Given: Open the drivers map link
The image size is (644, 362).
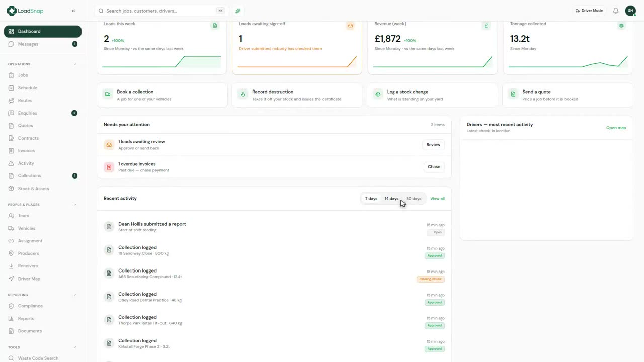Looking at the screenshot, I should point(616,128).
